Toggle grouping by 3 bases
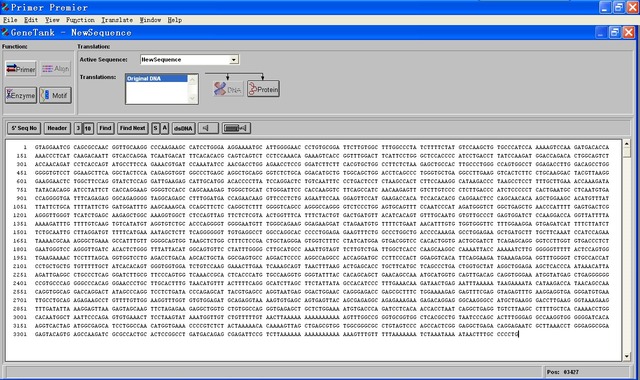The image size is (640, 380). (78, 128)
